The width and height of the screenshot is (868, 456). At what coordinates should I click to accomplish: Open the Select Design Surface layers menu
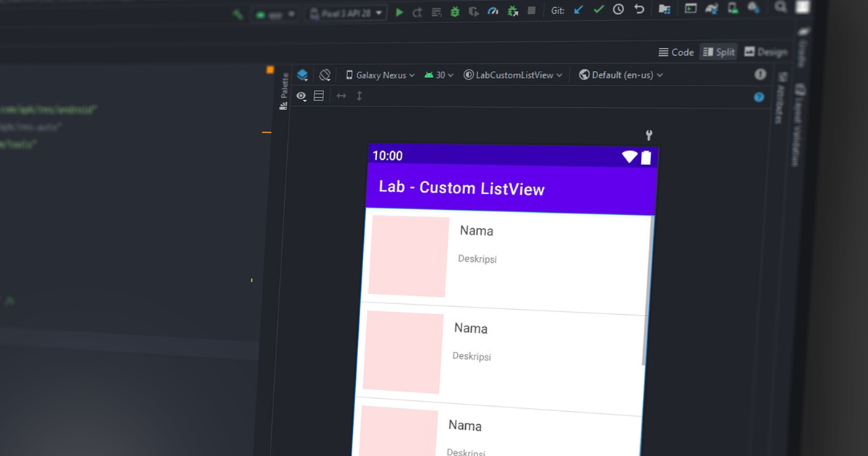pos(302,74)
